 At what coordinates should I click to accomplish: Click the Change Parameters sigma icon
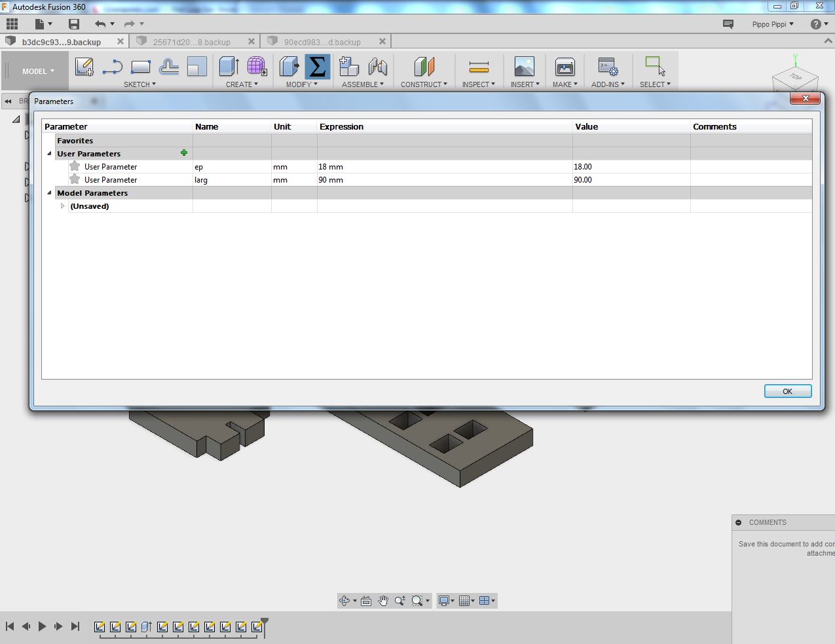click(x=317, y=66)
